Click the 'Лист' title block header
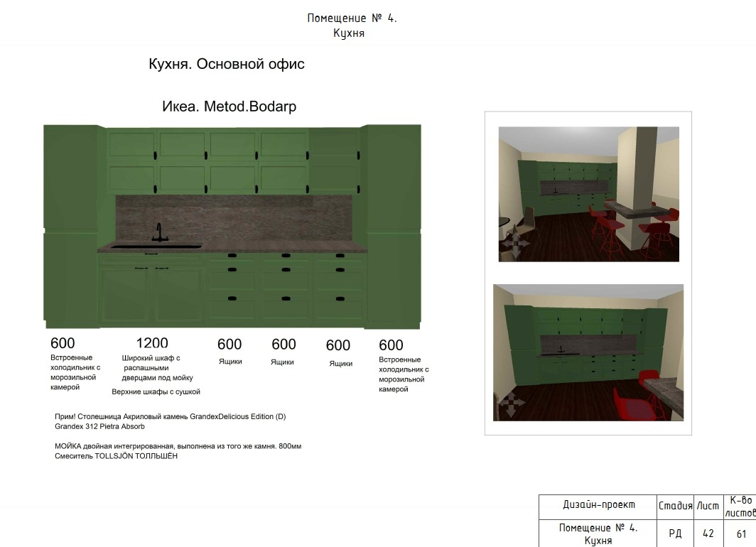The width and height of the screenshot is (756, 547). [708, 507]
